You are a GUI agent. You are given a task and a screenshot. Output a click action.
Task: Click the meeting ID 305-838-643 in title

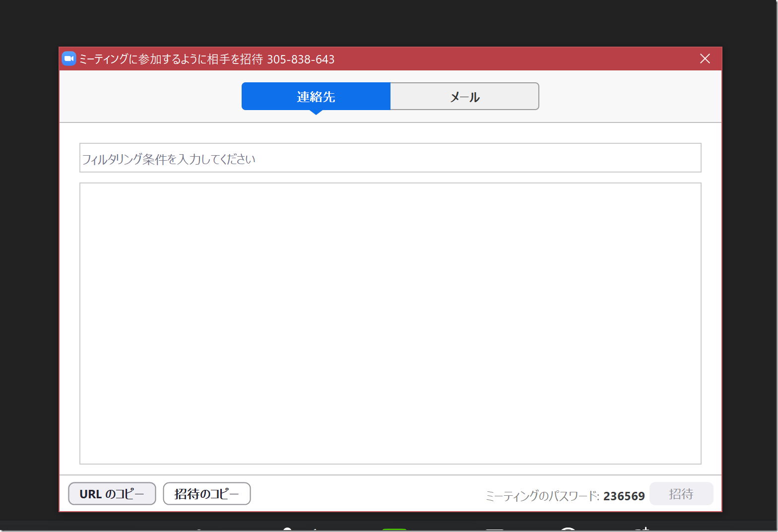pyautogui.click(x=301, y=59)
